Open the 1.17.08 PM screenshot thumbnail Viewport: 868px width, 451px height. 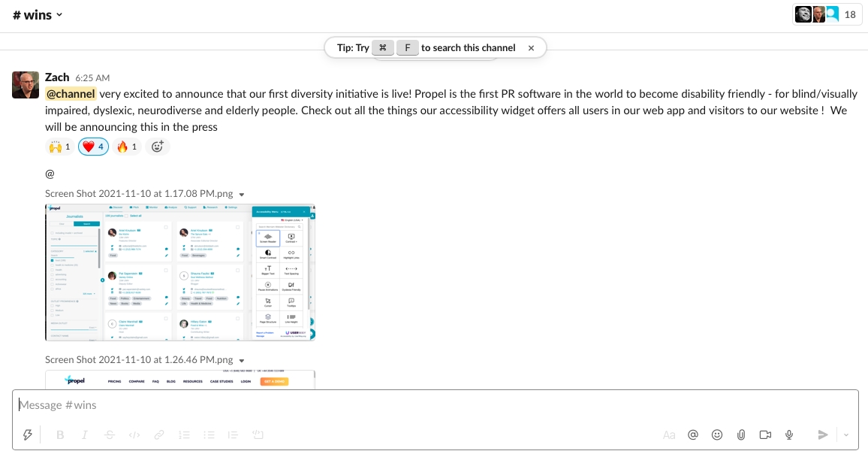tap(180, 272)
